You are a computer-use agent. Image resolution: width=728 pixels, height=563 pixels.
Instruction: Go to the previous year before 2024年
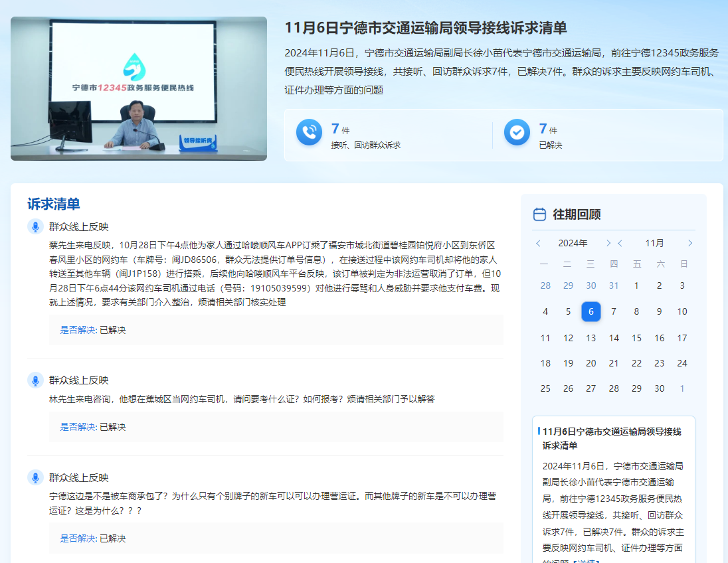click(538, 243)
